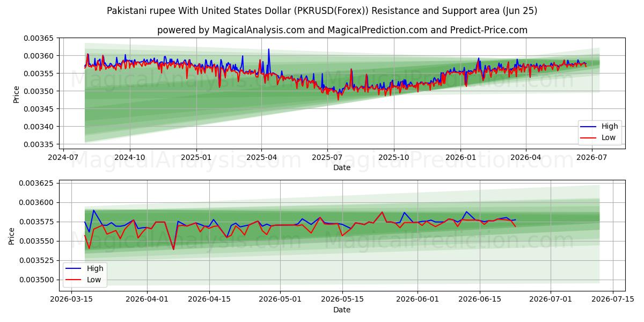The width and height of the screenshot is (644, 322).
Task: Click the 2025-04 date tick label
Action: [261, 158]
